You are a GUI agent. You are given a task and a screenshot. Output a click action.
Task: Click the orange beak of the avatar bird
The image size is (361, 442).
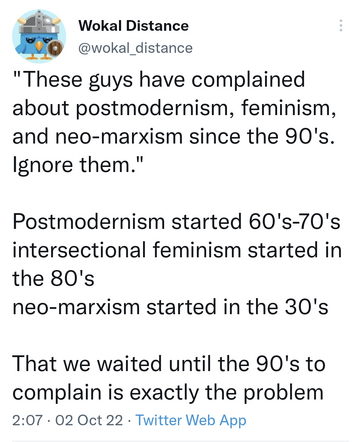(39, 46)
